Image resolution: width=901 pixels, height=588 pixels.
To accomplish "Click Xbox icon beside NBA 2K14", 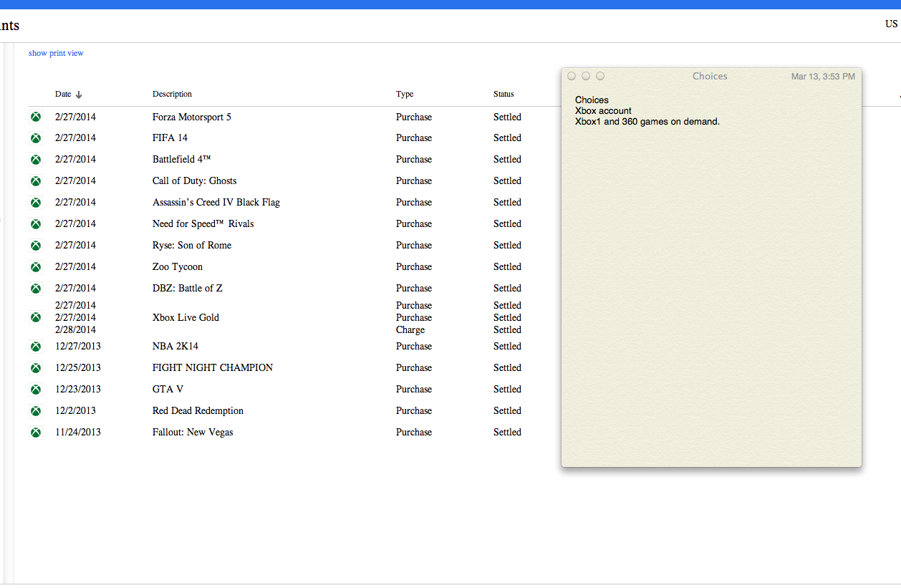I will click(x=35, y=347).
